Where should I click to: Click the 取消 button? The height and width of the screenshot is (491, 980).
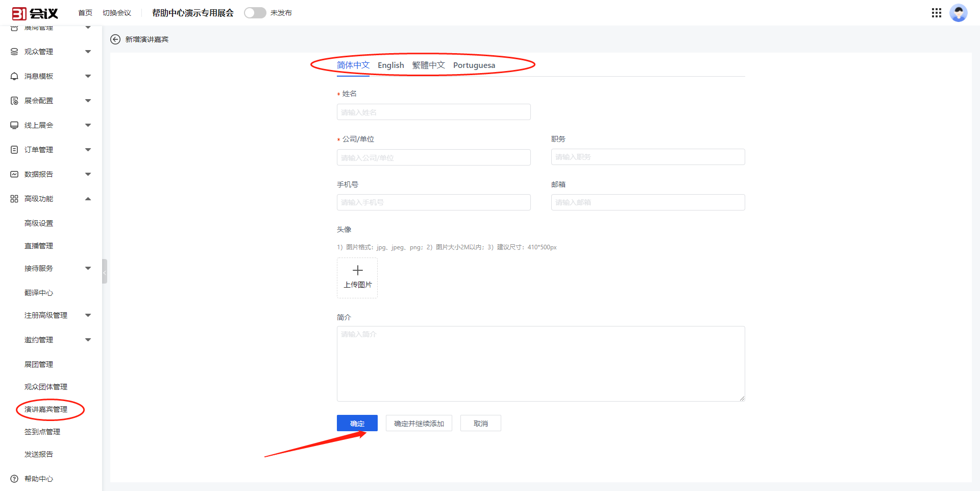tap(481, 423)
